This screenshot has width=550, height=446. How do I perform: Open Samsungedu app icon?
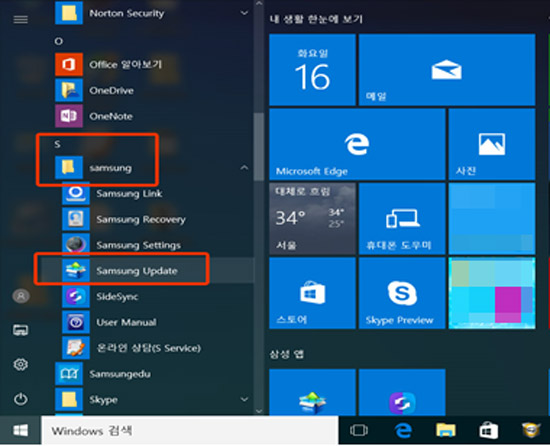(x=69, y=374)
